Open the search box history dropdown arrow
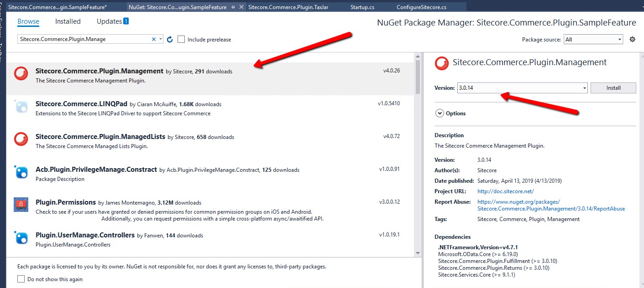 click(x=161, y=40)
